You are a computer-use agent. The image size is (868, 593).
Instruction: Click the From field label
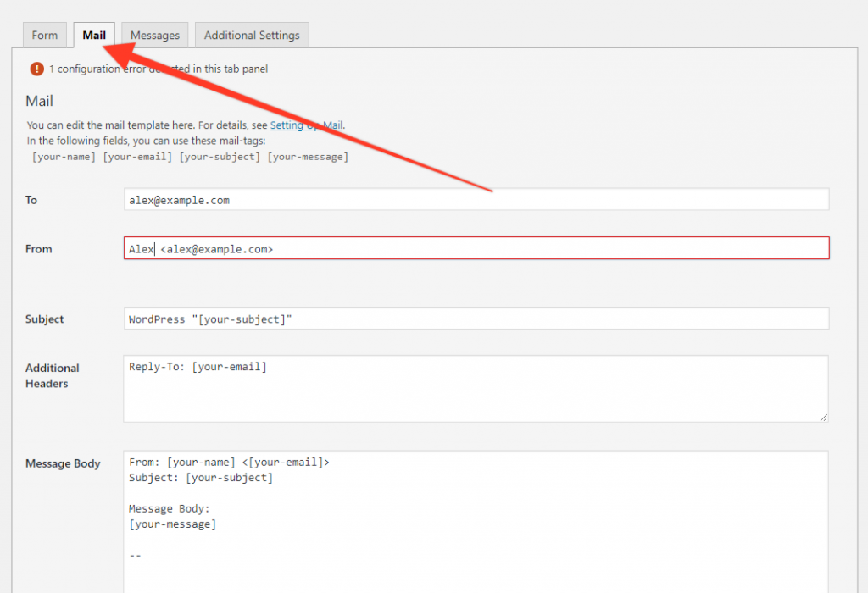pos(39,249)
